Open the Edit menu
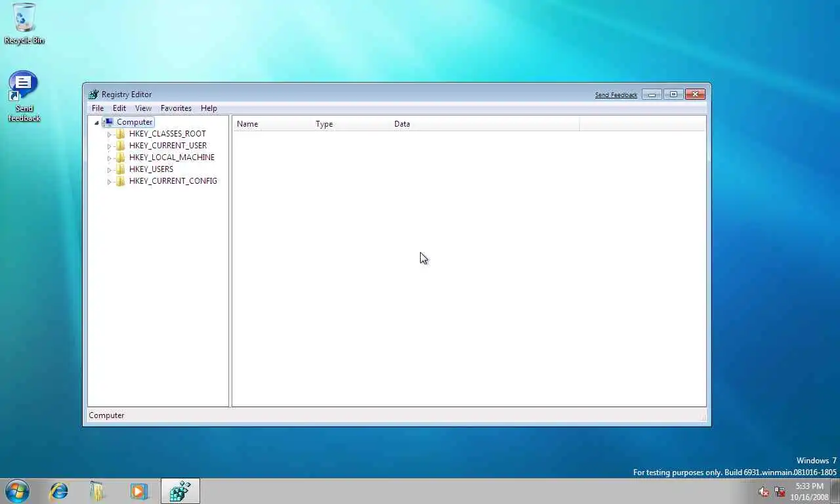Viewport: 840px width, 504px height. click(x=119, y=108)
